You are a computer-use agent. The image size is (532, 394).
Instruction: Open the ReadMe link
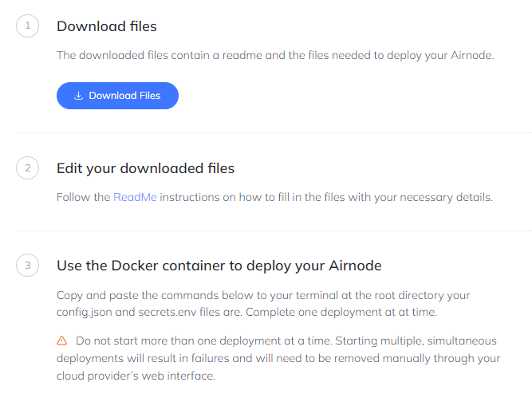(x=135, y=196)
